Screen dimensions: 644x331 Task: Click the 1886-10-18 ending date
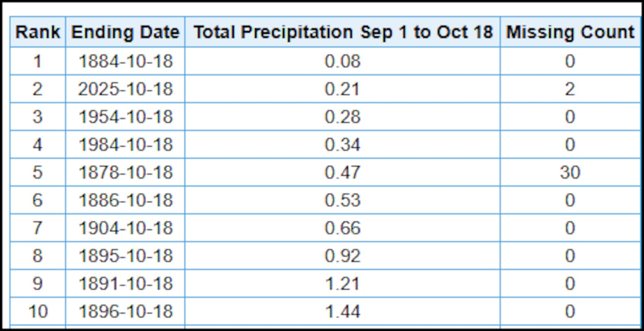pyautogui.click(x=125, y=200)
